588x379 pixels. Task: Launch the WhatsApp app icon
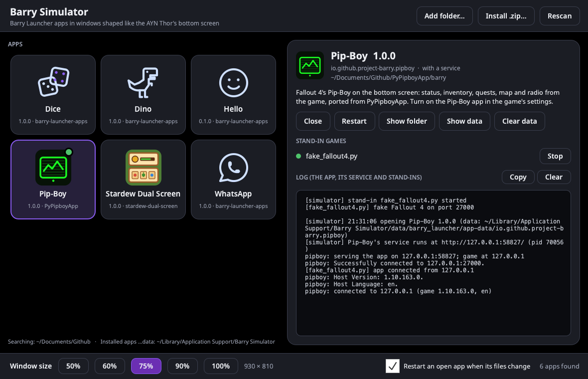pyautogui.click(x=233, y=168)
